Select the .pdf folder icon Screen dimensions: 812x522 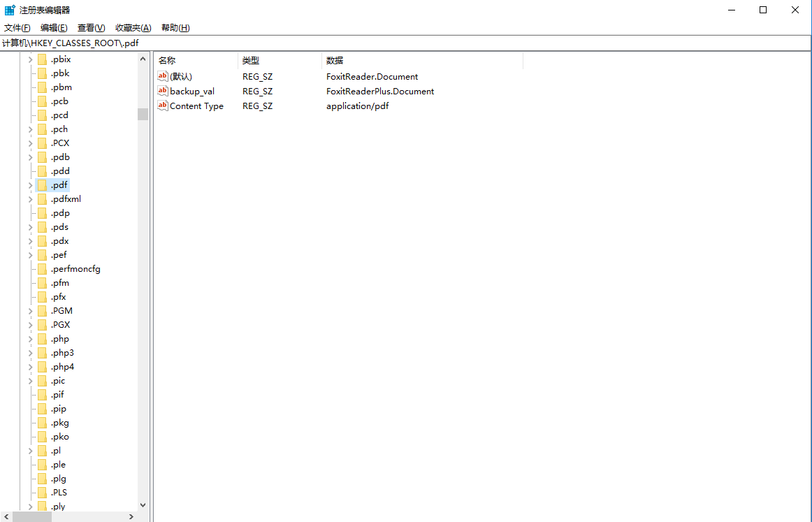tap(43, 184)
